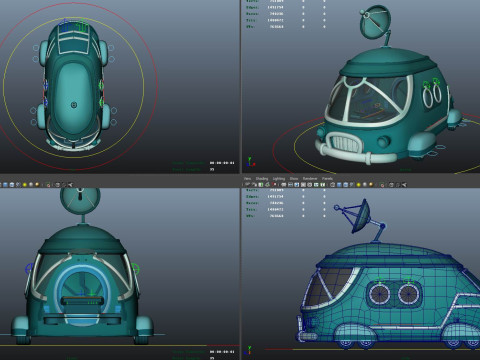This screenshot has width=480, height=360.
Task: Select the satellite dish in the perspective viewport
Action: pyautogui.click(x=375, y=22)
